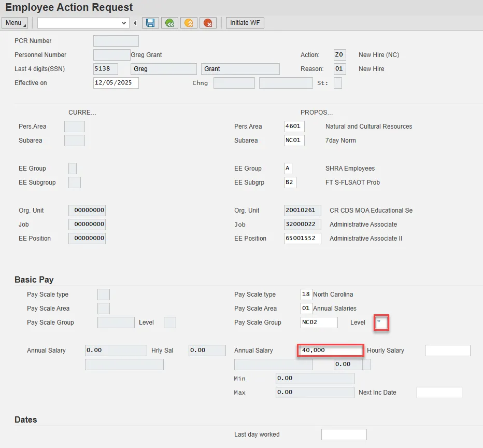This screenshot has width=483, height=448.
Task: Click the Save floppy disk icon
Action: click(150, 23)
